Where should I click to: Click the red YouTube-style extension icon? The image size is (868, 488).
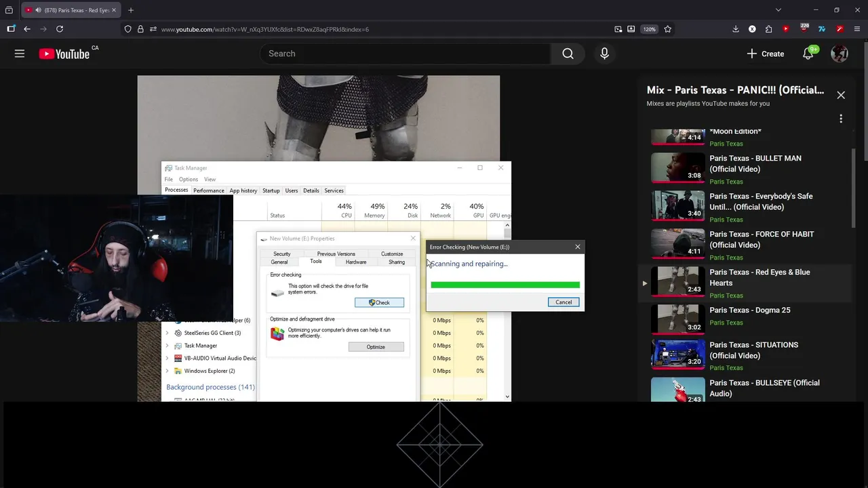[x=786, y=29]
